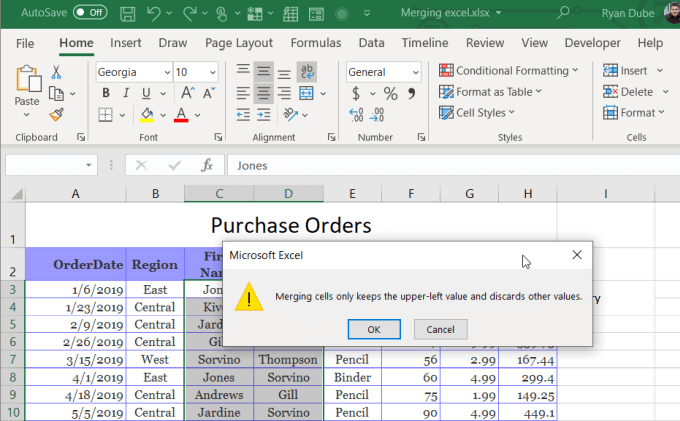680x421 pixels.
Task: Toggle Italic formatting
Action: coord(125,94)
